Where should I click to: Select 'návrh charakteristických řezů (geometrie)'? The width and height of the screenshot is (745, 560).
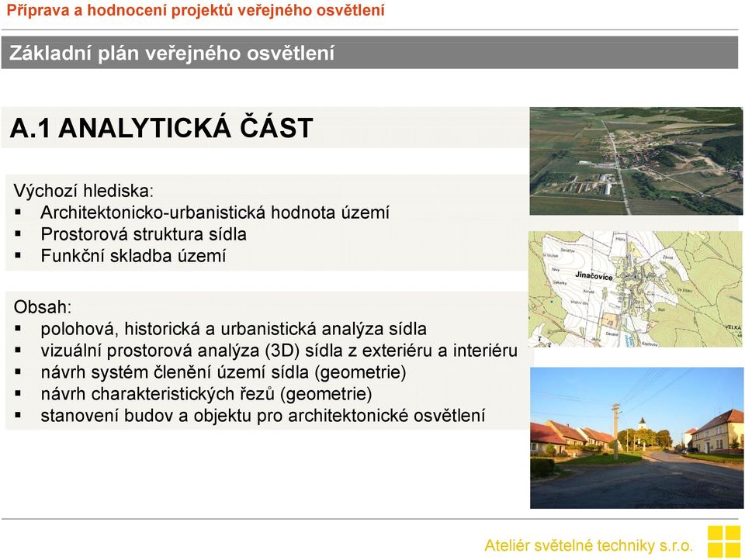click(x=206, y=394)
